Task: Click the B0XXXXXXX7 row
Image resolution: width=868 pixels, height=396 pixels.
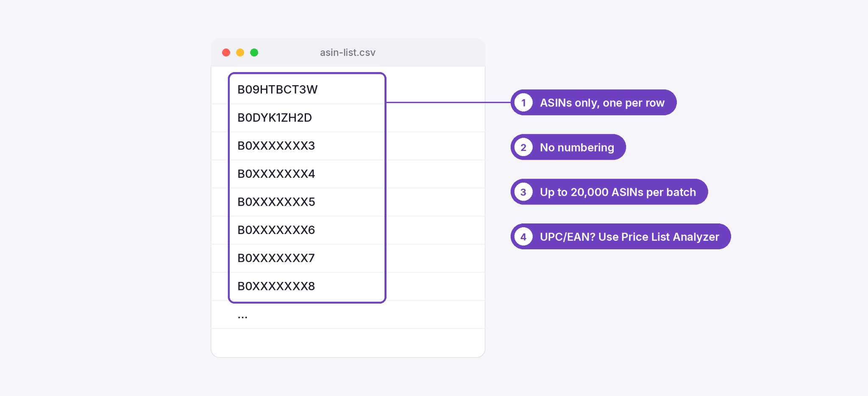Action: click(x=348, y=258)
